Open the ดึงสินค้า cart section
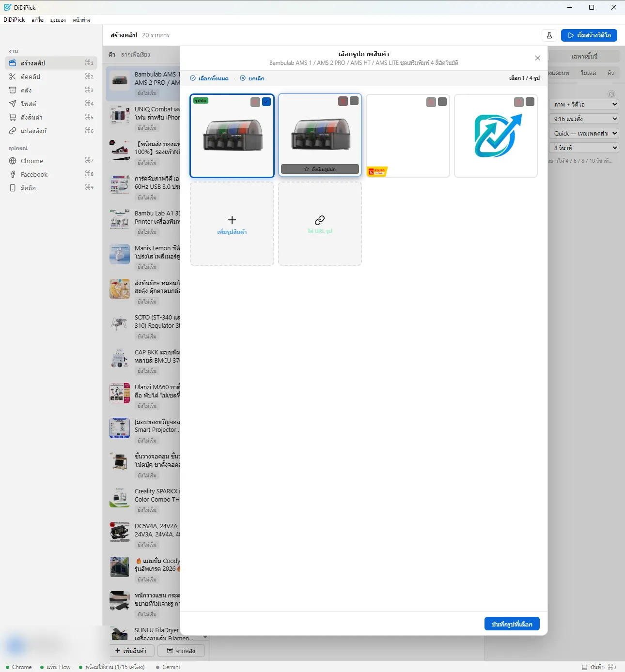The width and height of the screenshot is (625, 672). pyautogui.click(x=51, y=117)
